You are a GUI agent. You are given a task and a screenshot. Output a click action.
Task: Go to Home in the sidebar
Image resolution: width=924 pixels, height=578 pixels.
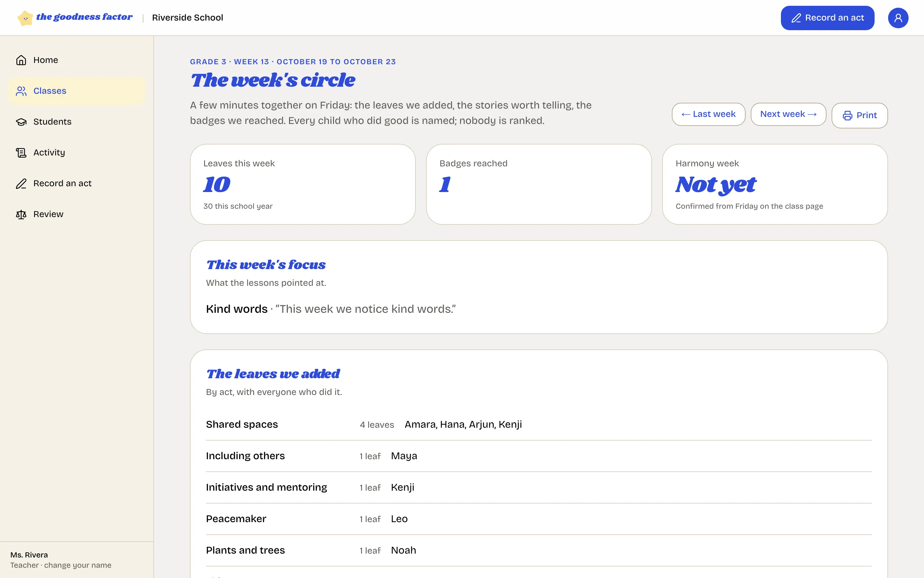coord(76,60)
